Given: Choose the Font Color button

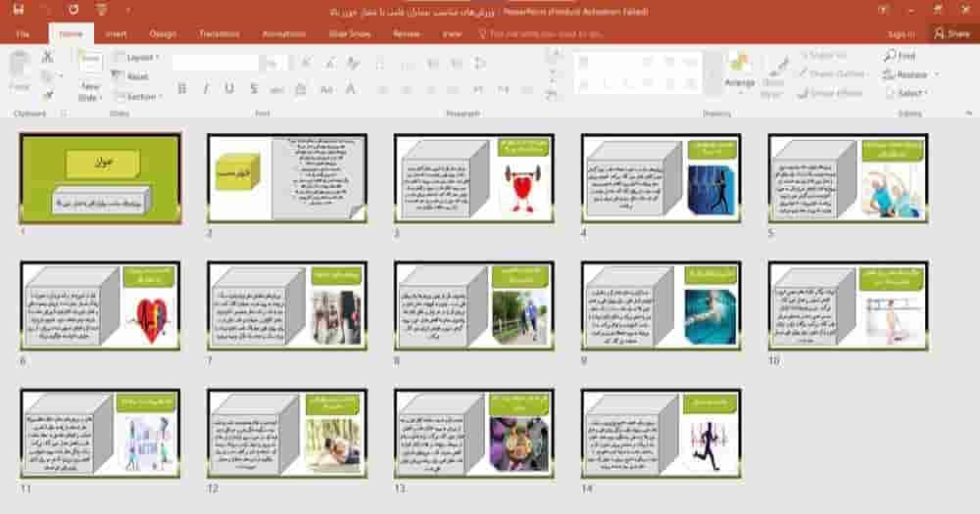Looking at the screenshot, I should tap(351, 90).
